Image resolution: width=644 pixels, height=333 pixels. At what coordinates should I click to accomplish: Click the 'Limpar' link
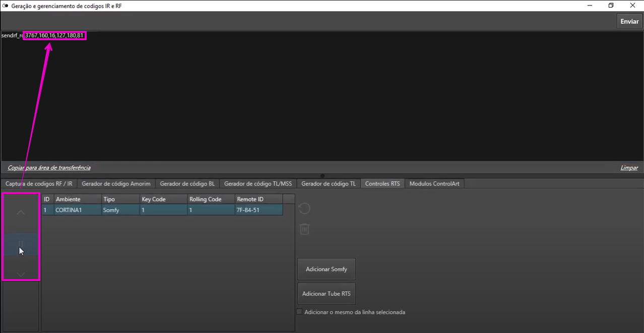click(629, 168)
